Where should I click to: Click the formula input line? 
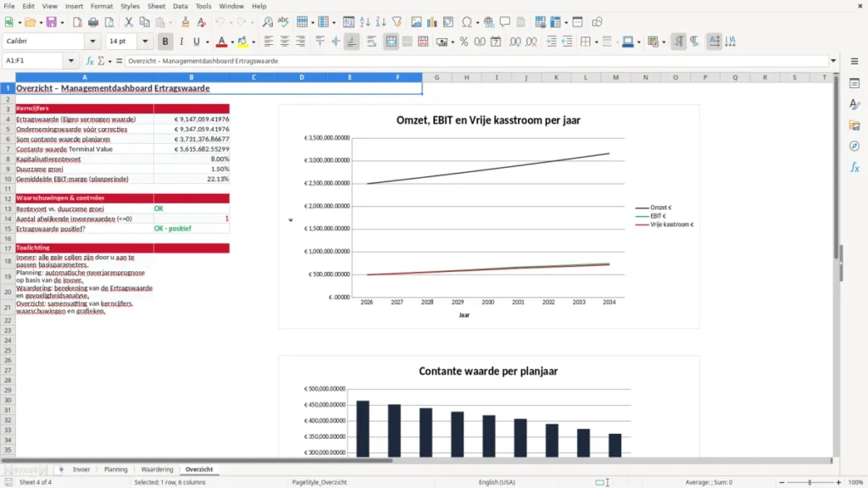click(476, 61)
